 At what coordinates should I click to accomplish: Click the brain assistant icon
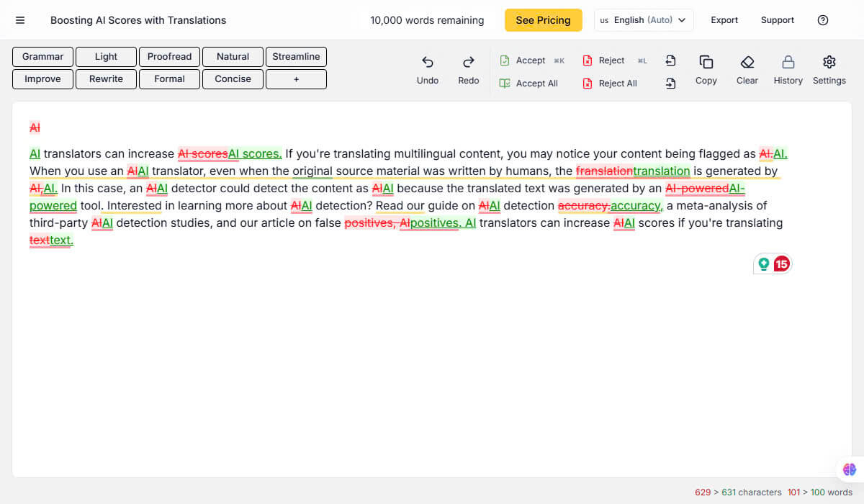pyautogui.click(x=850, y=469)
